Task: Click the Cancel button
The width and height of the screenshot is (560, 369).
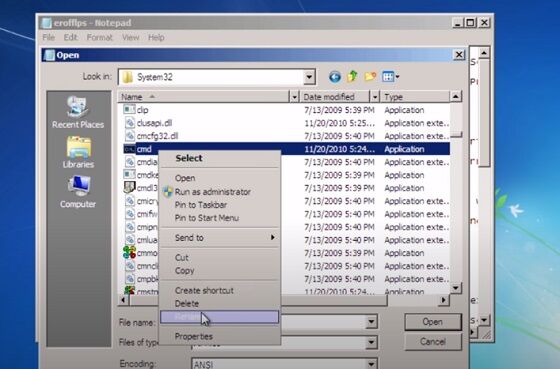Action: (432, 342)
